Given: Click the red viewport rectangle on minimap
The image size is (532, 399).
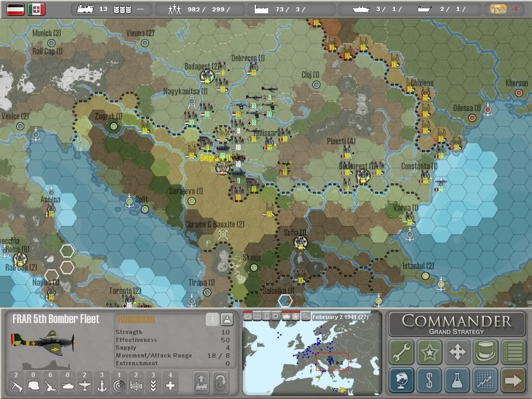Looking at the screenshot, I should point(332,362).
